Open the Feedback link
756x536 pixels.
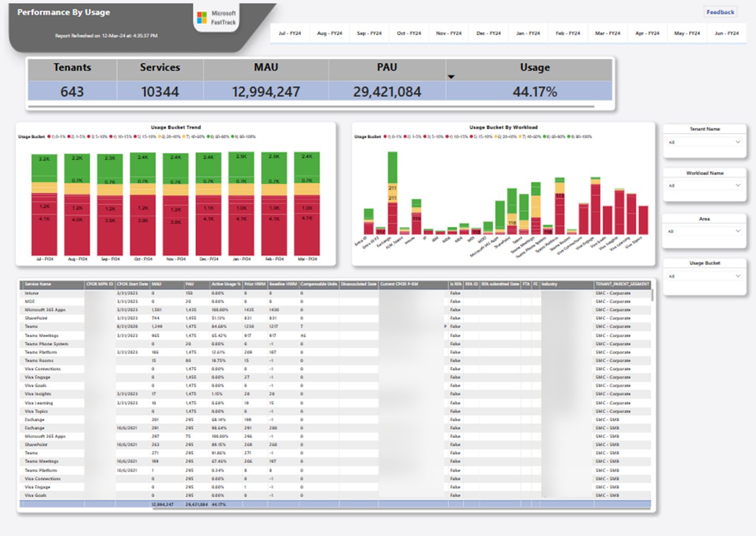[720, 12]
